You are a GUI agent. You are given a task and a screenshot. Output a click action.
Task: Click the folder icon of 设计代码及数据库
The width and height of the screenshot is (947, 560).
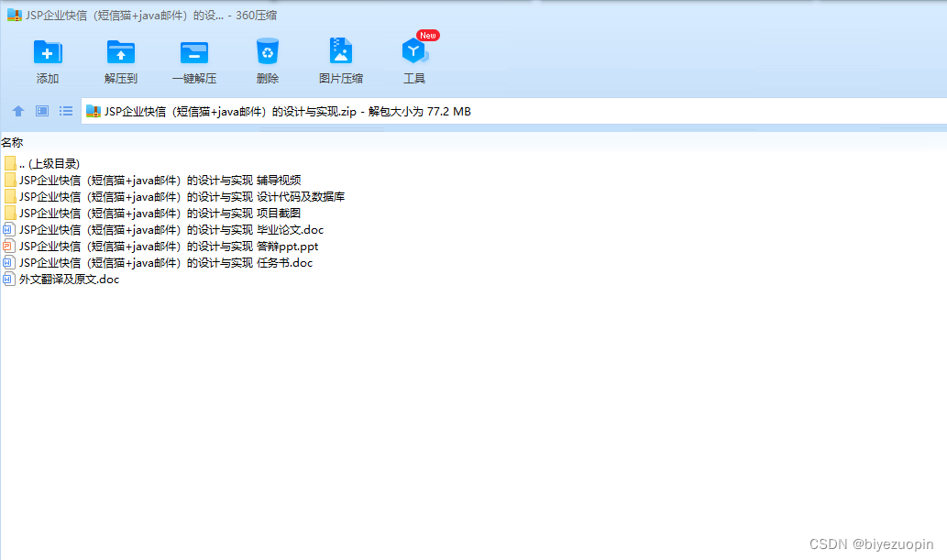point(10,196)
